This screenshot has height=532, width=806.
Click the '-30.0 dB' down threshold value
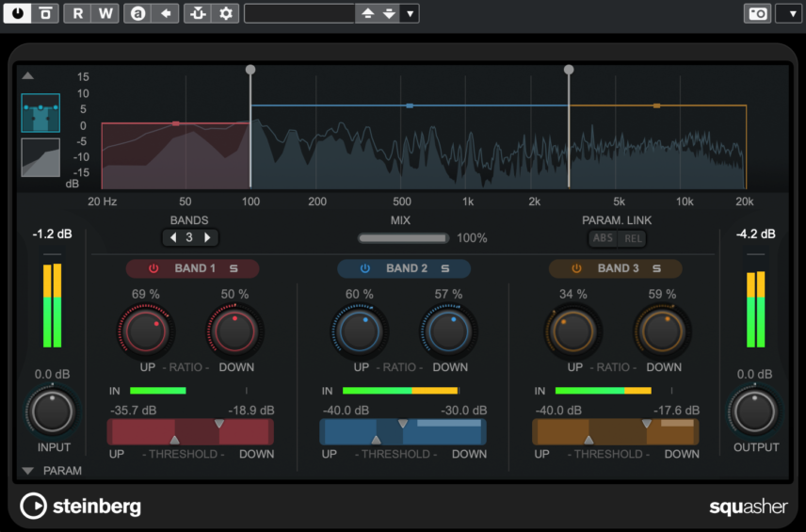(x=463, y=411)
